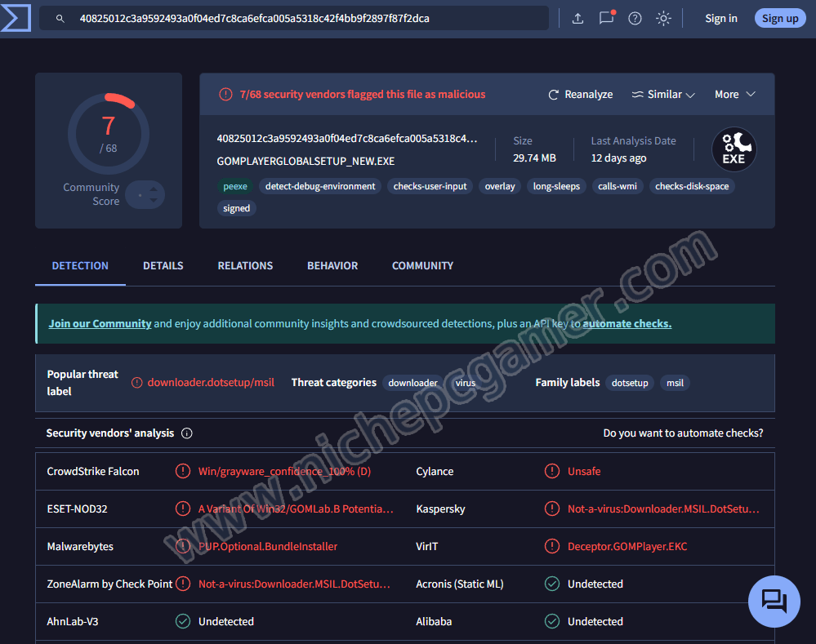The height and width of the screenshot is (644, 816).
Task: Click the search magnifier icon
Action: point(60,19)
